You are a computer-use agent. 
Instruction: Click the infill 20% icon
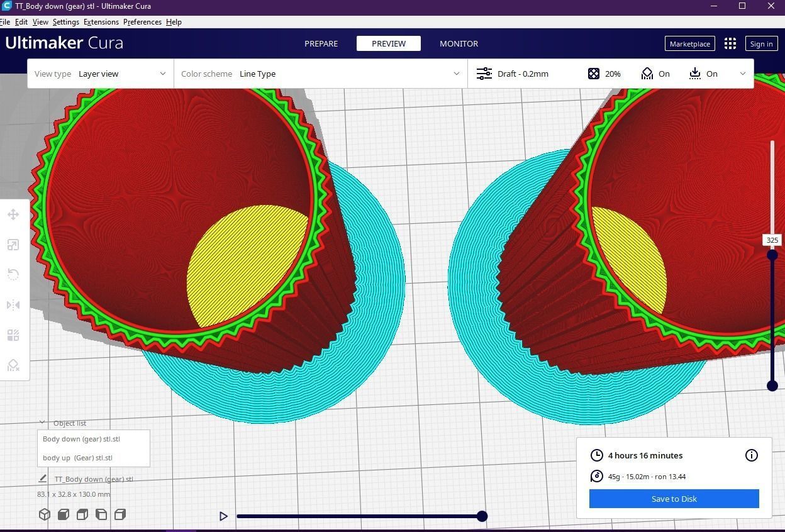coord(594,74)
